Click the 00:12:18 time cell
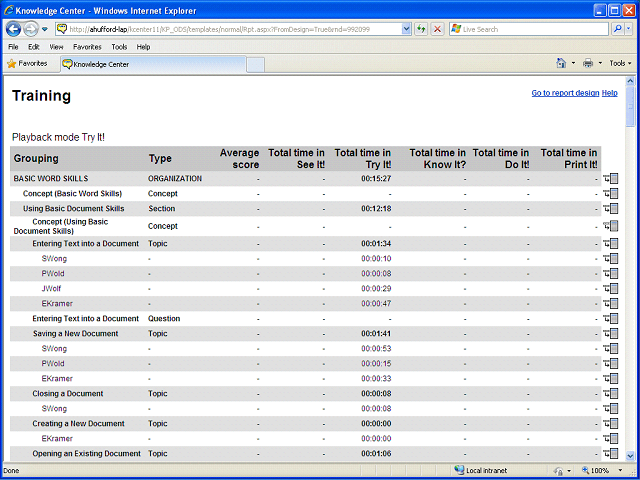This screenshot has height=480, width=640. coord(376,209)
